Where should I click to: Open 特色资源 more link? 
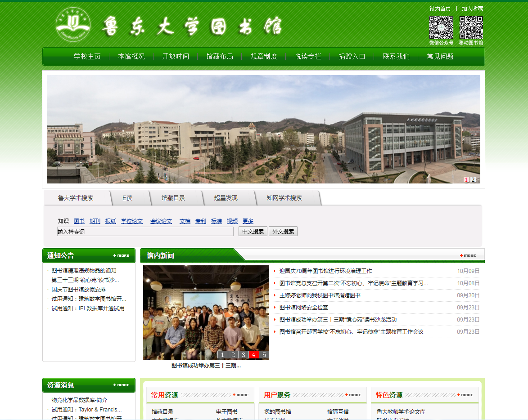465,395
